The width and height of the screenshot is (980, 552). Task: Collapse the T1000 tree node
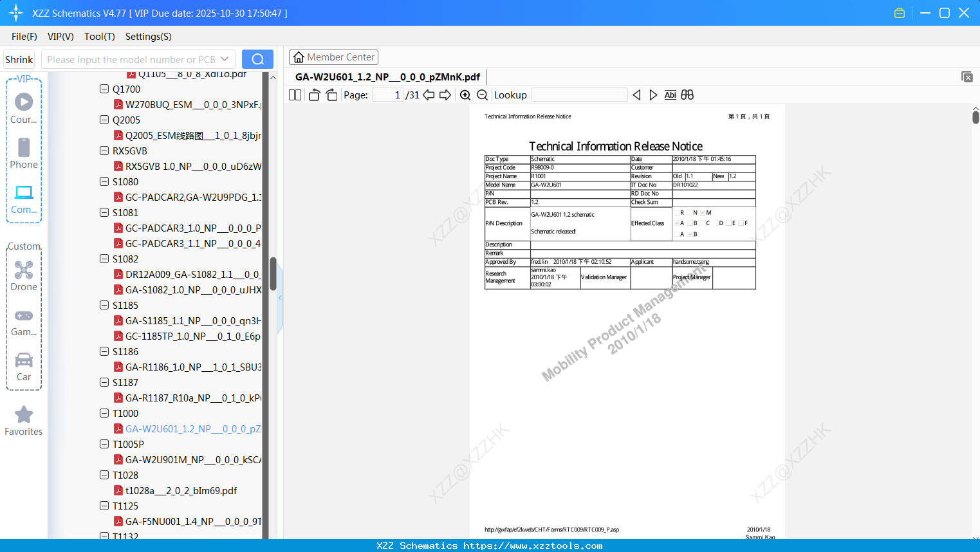coord(104,413)
